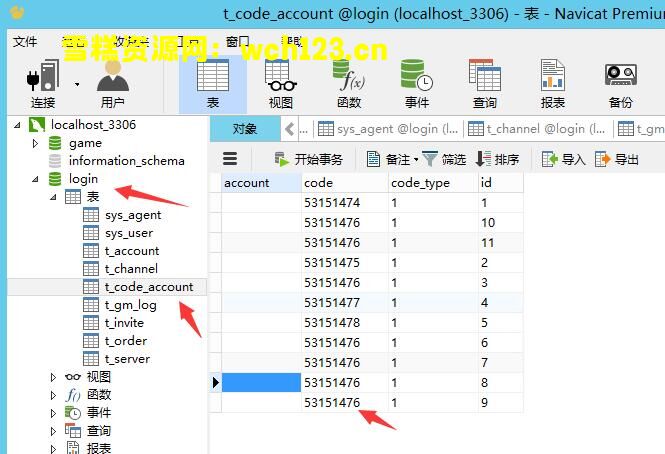Switch to the 对象 (Objects) tab

tap(245, 129)
